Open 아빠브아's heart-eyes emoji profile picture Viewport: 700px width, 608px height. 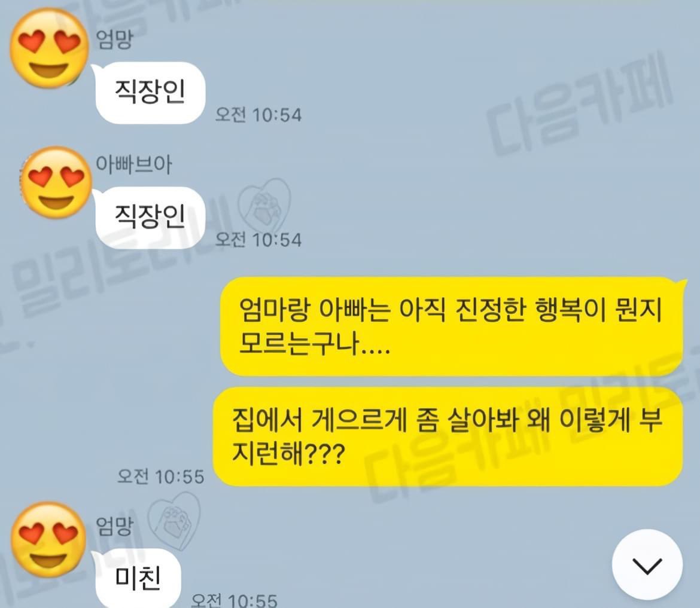56,182
